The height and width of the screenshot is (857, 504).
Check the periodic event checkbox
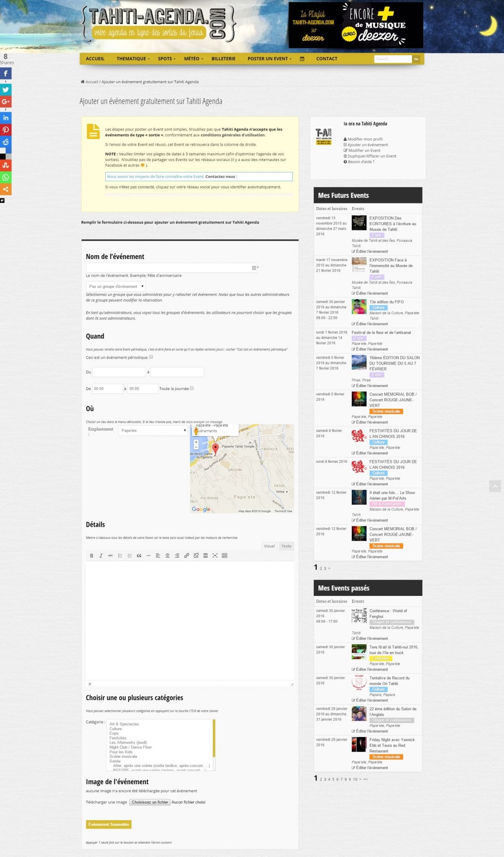(151, 357)
